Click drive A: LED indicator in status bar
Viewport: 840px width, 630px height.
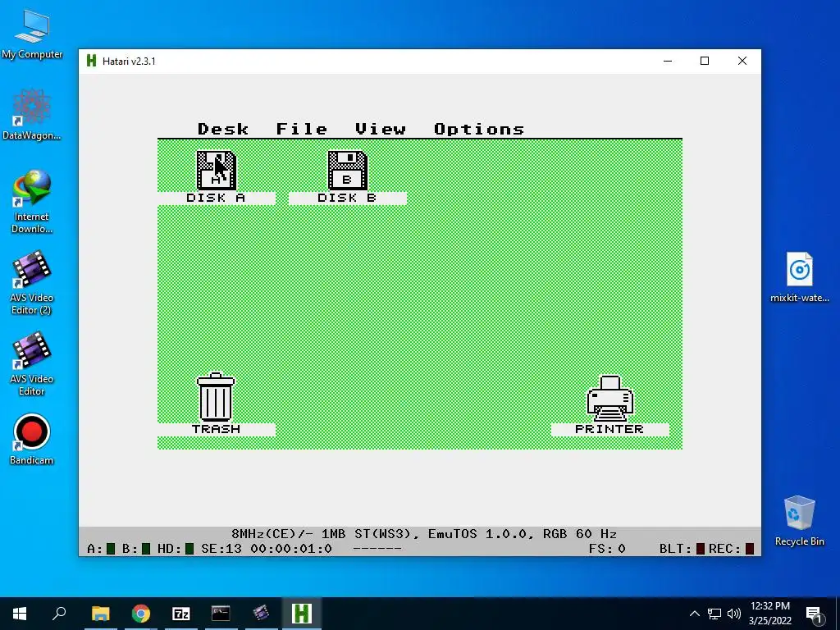111,549
